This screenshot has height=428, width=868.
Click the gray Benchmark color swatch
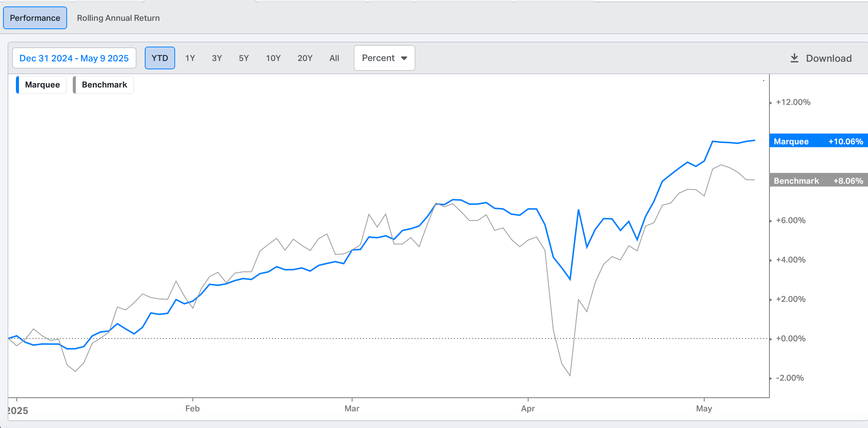75,84
